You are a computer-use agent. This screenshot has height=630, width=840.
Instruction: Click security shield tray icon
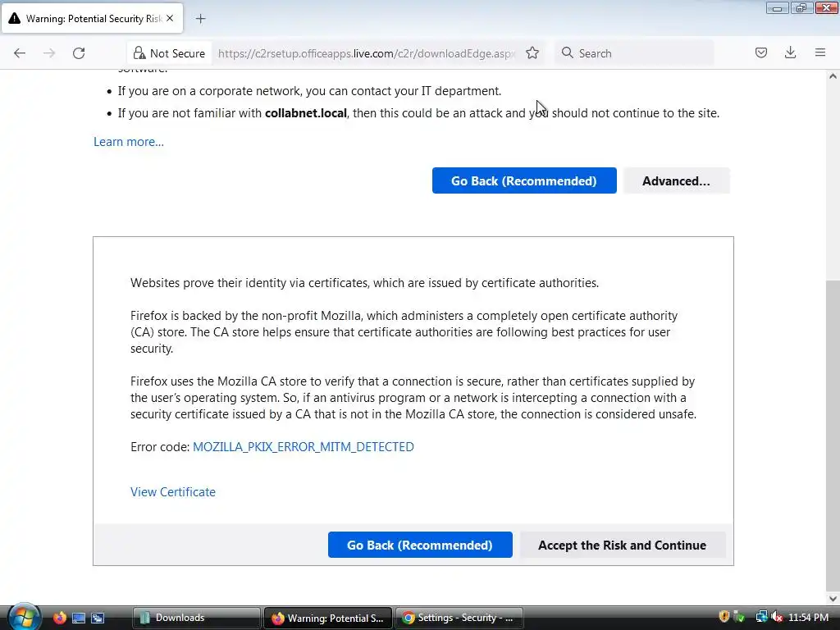point(724,617)
